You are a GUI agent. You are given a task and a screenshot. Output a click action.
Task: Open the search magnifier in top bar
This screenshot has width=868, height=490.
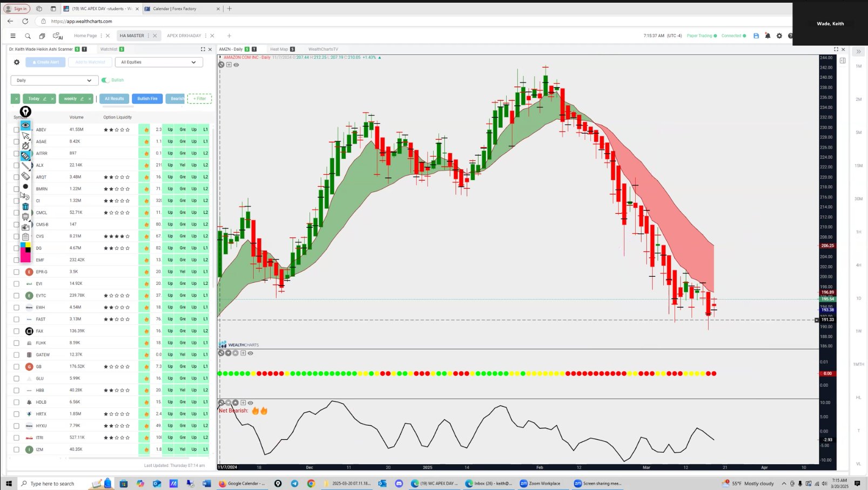(28, 36)
